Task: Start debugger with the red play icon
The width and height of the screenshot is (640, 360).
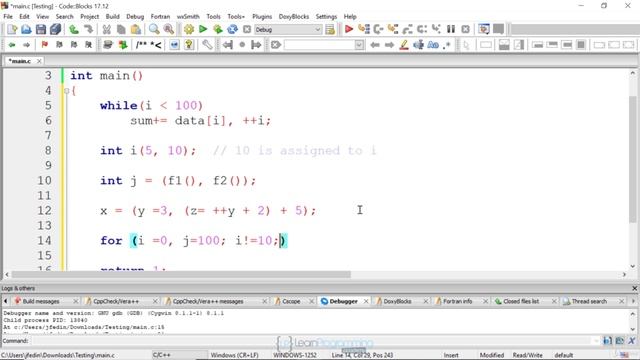Action: point(349,29)
